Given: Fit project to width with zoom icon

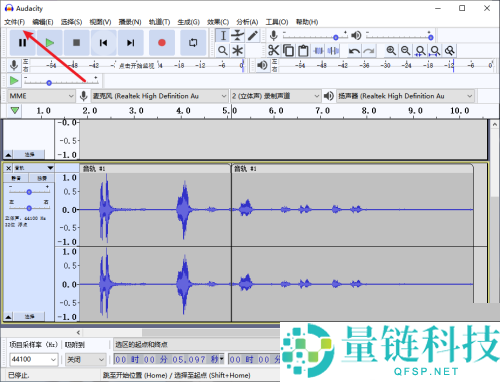Looking at the screenshot, I should click(435, 51).
